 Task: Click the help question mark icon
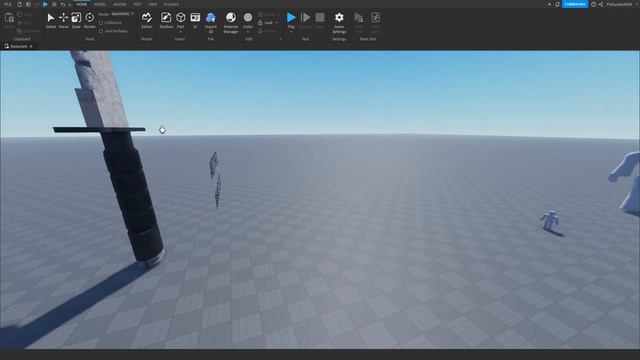[x=593, y=4]
